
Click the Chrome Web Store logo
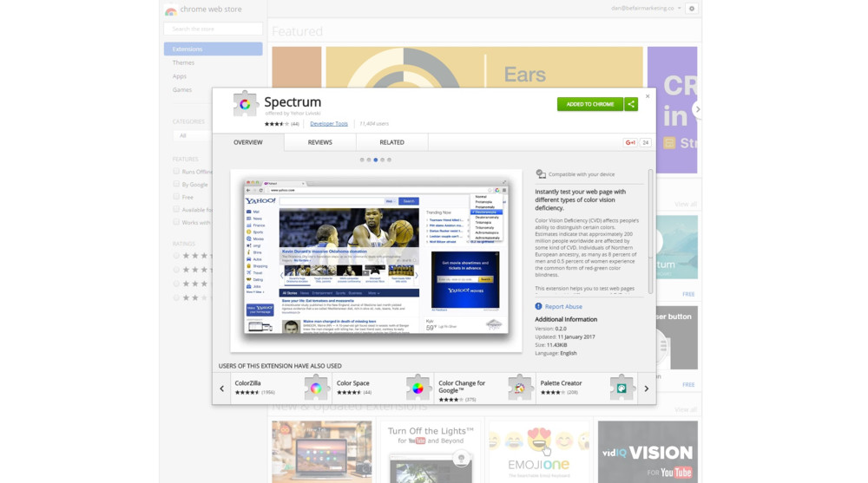pos(170,10)
